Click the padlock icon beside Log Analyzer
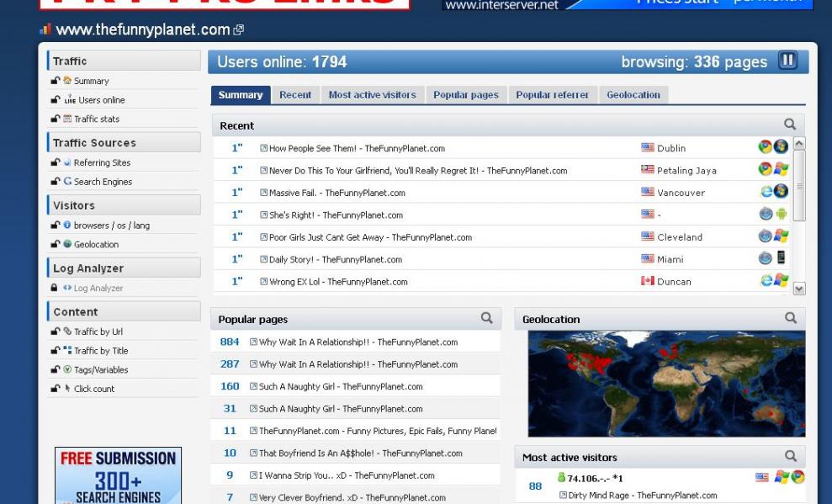The image size is (832, 504). (54, 288)
